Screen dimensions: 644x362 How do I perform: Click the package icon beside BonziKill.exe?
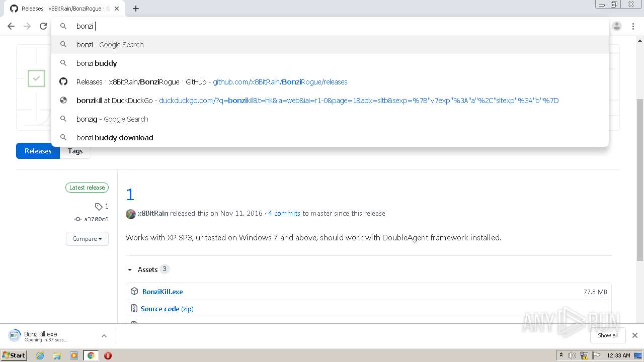pos(134,292)
